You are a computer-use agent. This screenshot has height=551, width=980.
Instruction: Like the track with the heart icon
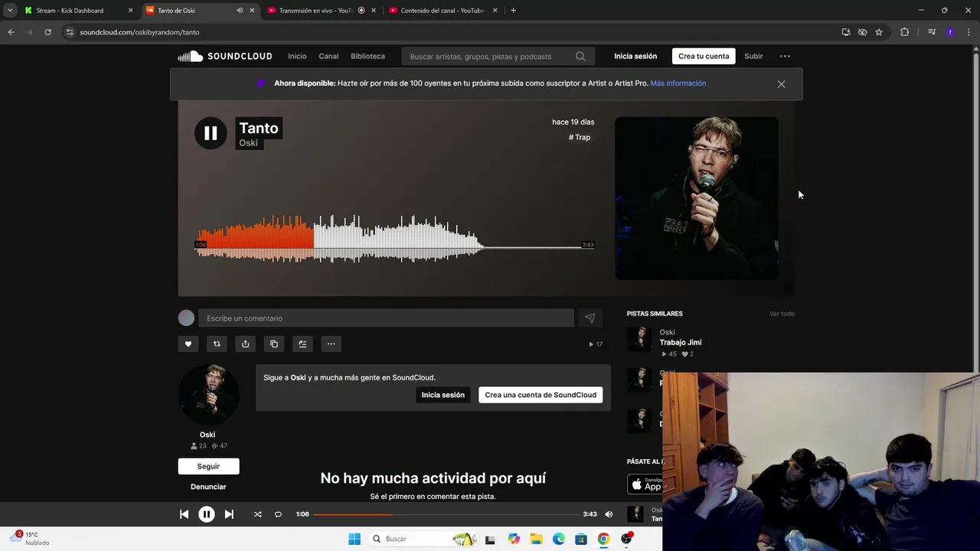188,344
